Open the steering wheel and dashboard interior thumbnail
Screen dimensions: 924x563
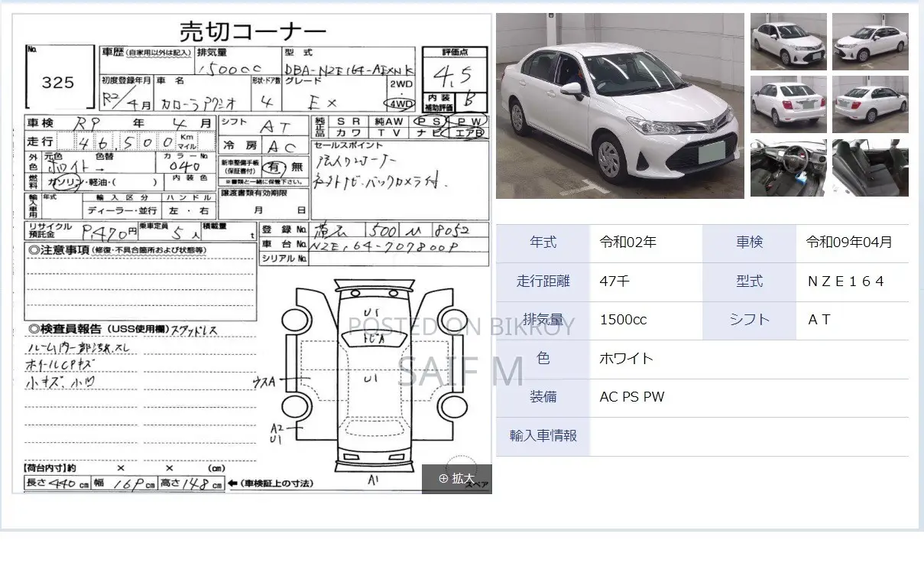789,168
